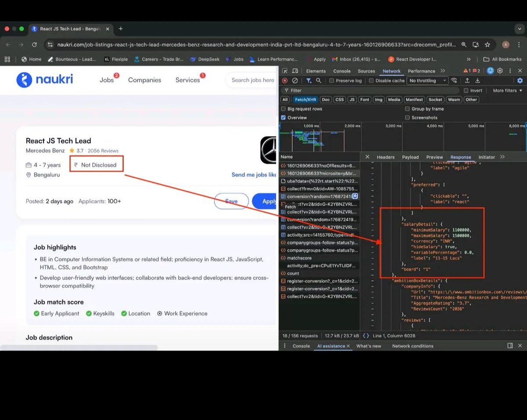Open network search with the magnifier icon
The height and width of the screenshot is (420, 527).
(x=319, y=80)
